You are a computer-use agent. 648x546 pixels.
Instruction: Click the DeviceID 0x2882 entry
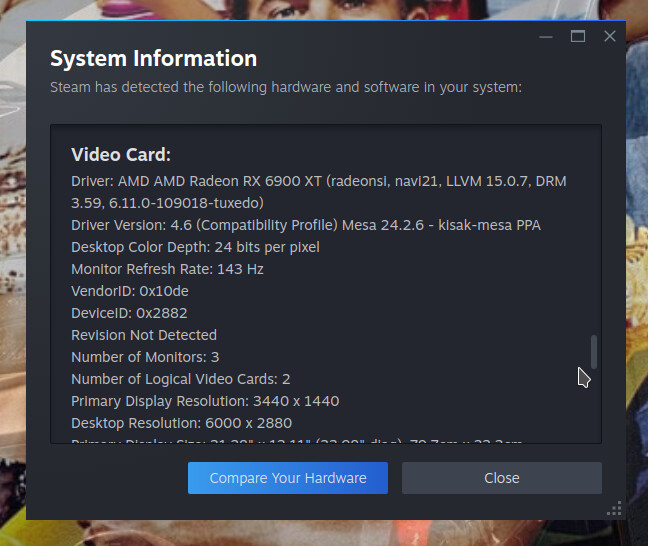[x=130, y=313]
